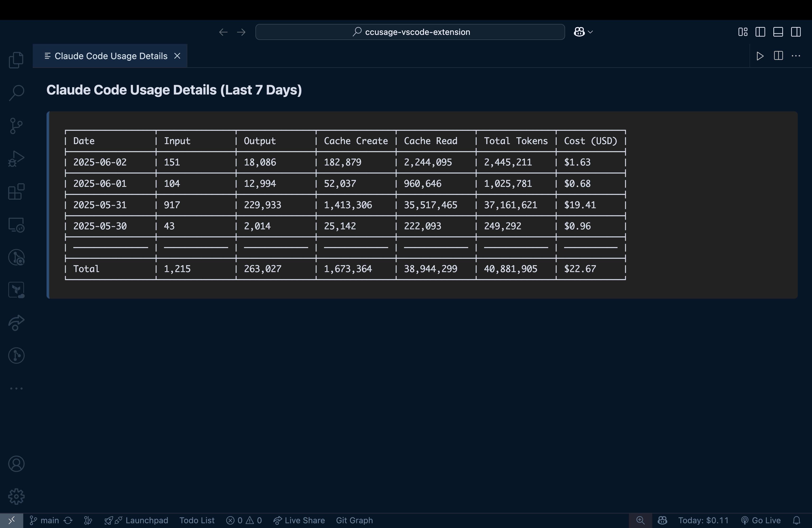Select the Claude Code Usage Details tab
This screenshot has height=528, width=812.
click(x=111, y=56)
